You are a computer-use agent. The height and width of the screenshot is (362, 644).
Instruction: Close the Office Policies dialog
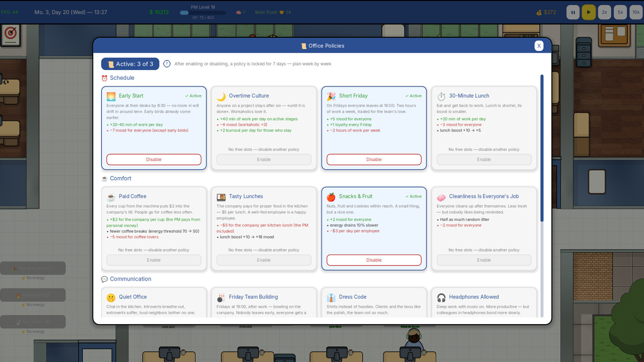(x=539, y=46)
